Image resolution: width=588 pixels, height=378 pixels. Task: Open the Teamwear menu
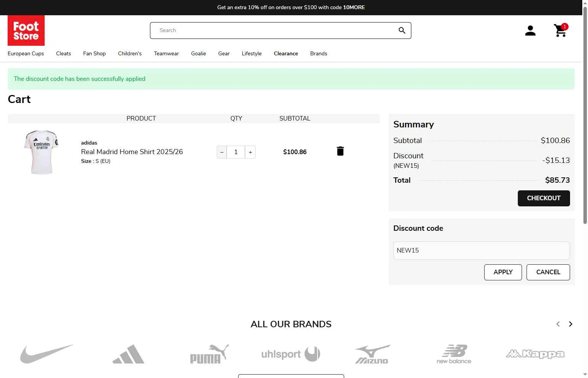(x=166, y=53)
